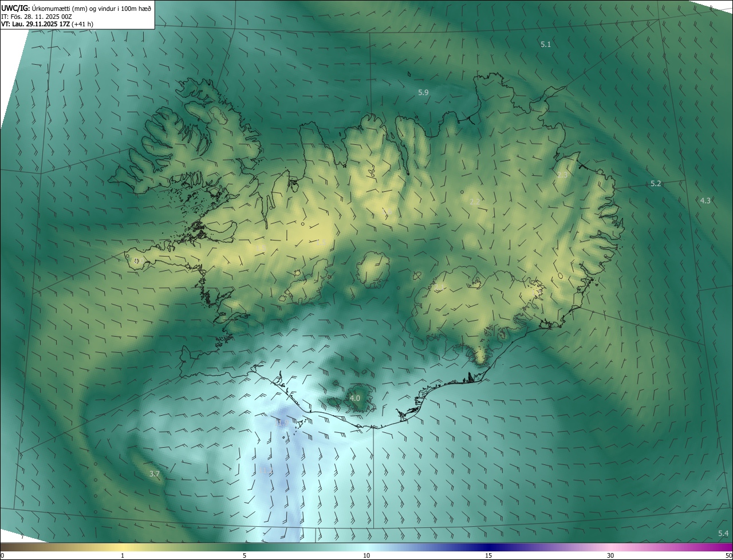The height and width of the screenshot is (560, 733).
Task: Click the 4.0 value on the southern glacier
Action: [355, 398]
